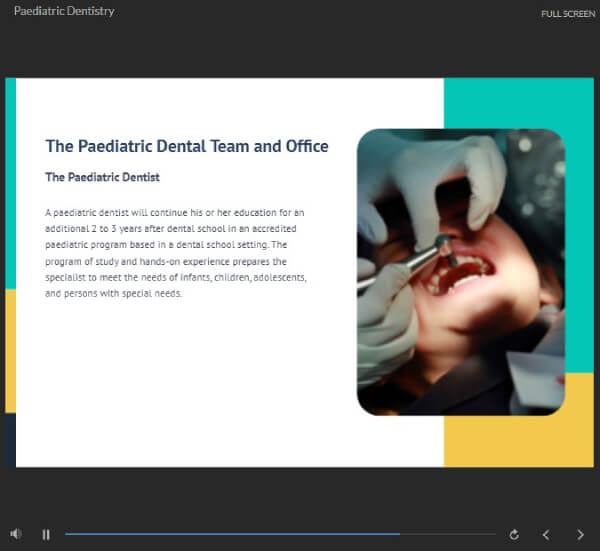
Task: Open FULL SCREEN mode
Action: coord(568,14)
